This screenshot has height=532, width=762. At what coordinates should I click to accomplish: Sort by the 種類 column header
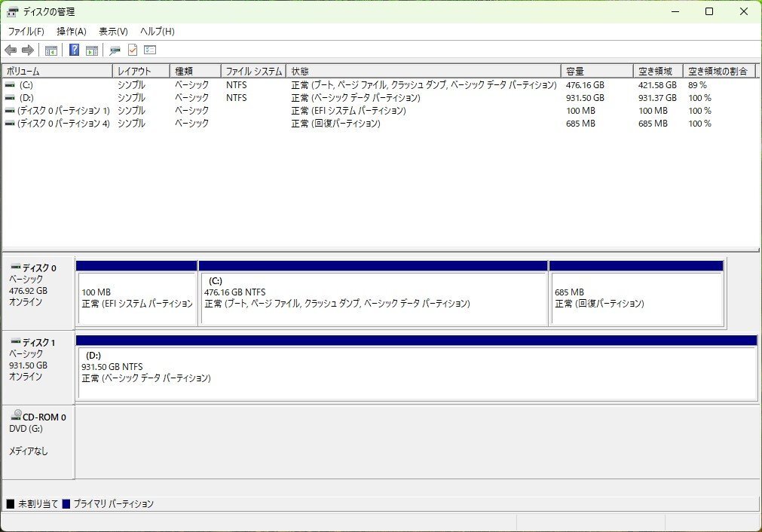point(195,72)
